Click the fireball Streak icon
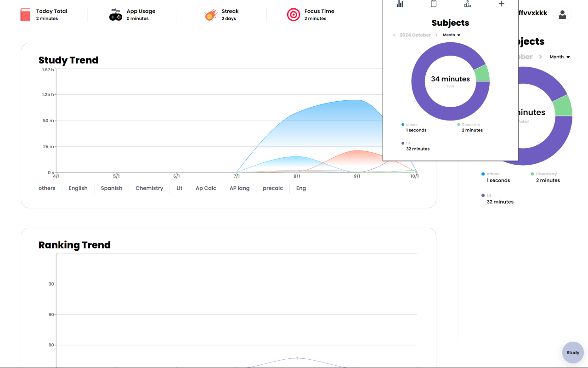588x368 pixels. 210,15
